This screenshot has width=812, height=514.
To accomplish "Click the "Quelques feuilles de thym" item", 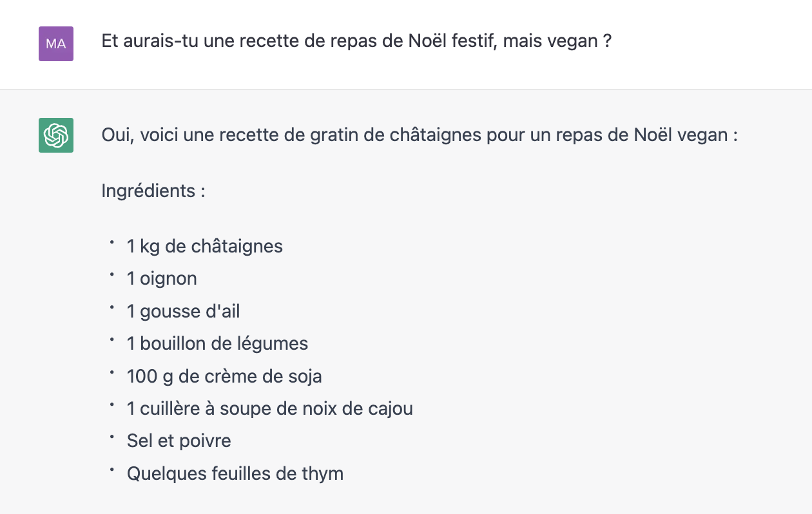I will tap(235, 474).
